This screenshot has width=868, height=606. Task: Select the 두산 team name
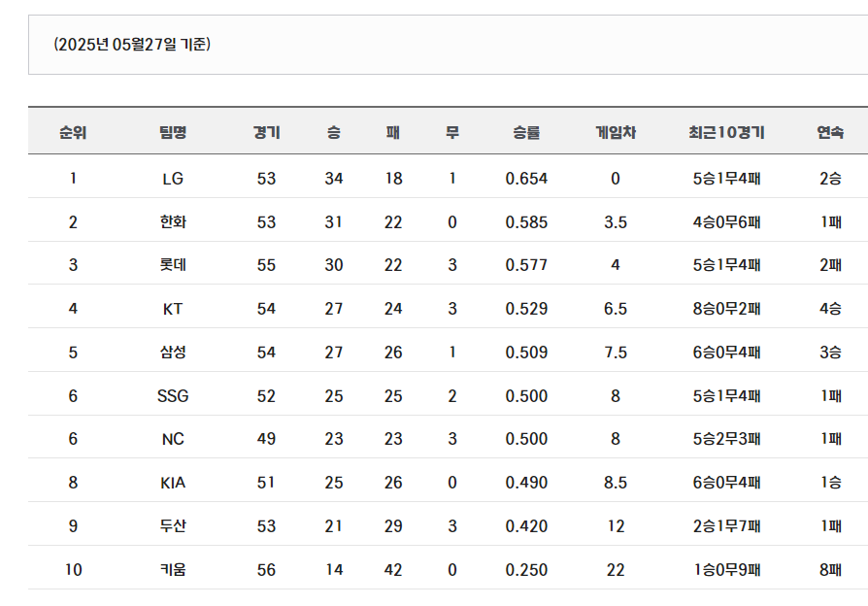pyautogui.click(x=173, y=525)
